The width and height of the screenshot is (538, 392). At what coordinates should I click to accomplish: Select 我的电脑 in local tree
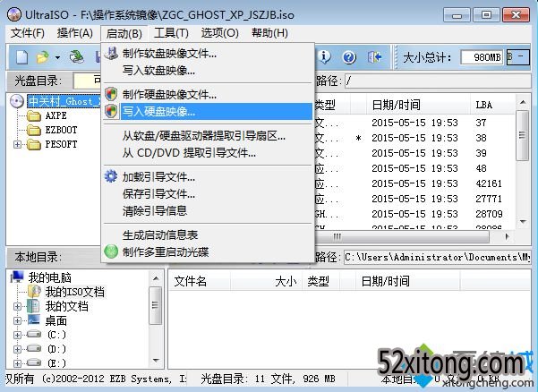tap(50, 277)
